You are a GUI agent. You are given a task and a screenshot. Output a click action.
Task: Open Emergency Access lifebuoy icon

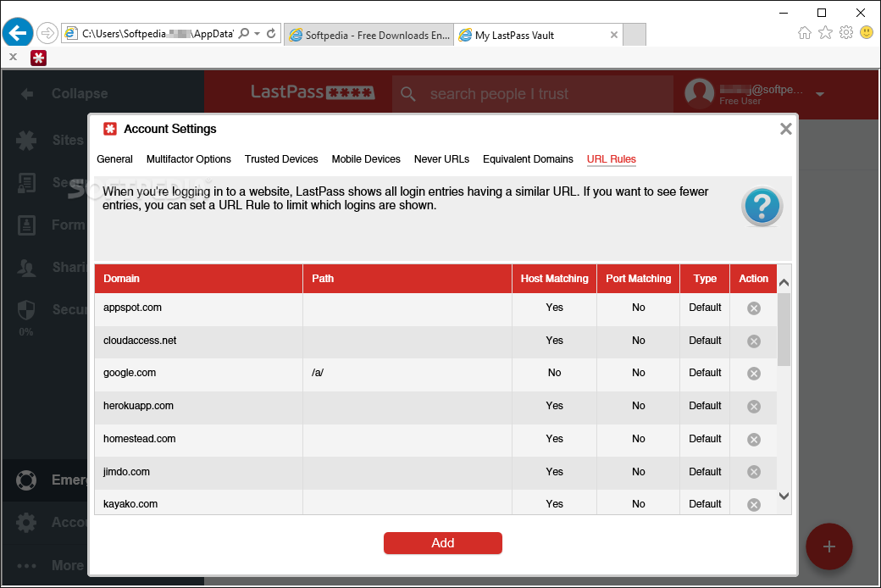point(26,480)
